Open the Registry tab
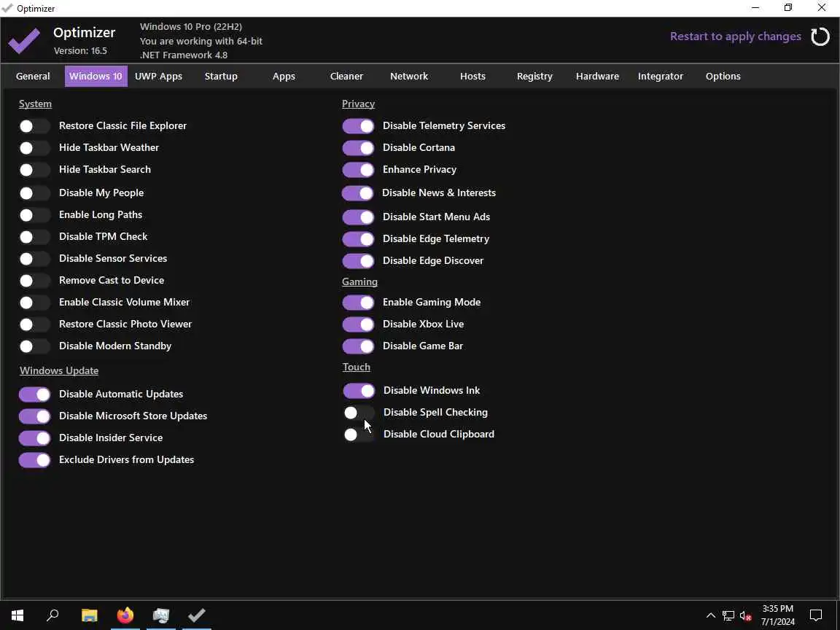The width and height of the screenshot is (840, 630). coord(534,76)
